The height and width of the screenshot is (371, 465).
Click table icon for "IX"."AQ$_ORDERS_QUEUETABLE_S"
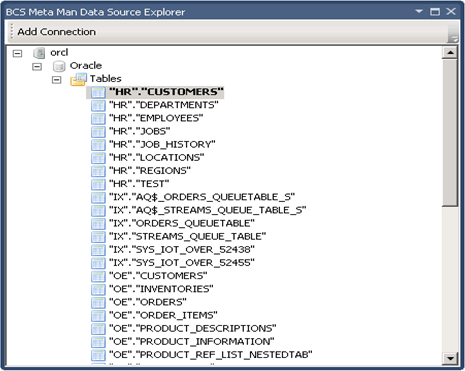(98, 197)
